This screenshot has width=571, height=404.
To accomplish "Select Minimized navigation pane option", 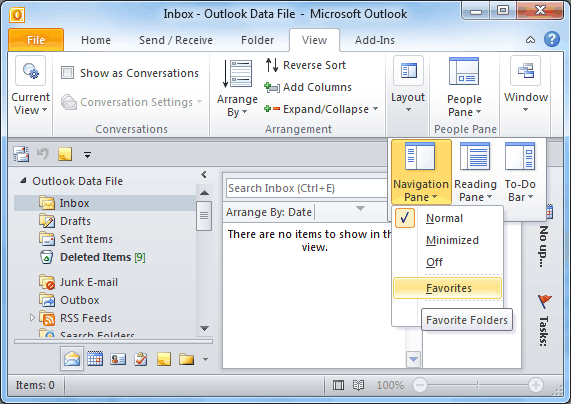I will click(x=448, y=240).
